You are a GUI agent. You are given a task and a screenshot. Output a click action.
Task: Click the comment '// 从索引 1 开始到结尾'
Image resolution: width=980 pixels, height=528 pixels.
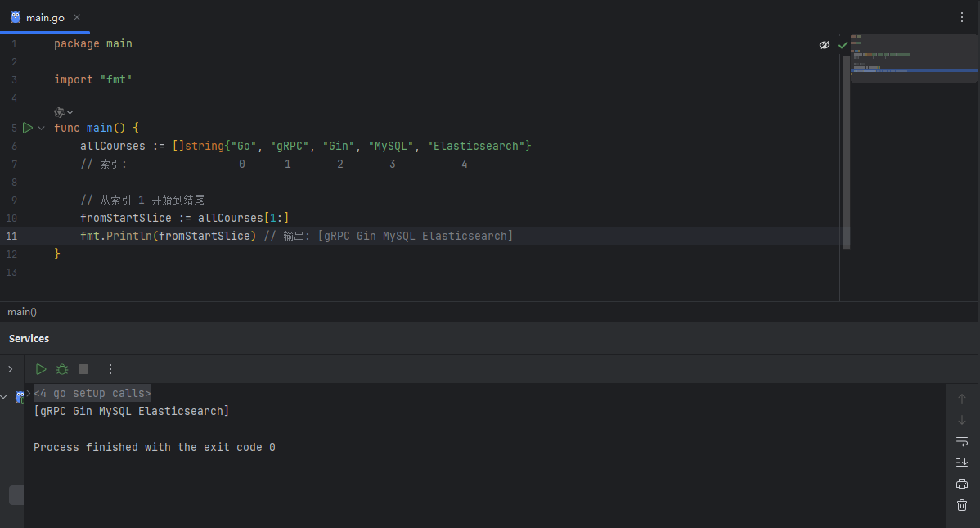click(142, 200)
